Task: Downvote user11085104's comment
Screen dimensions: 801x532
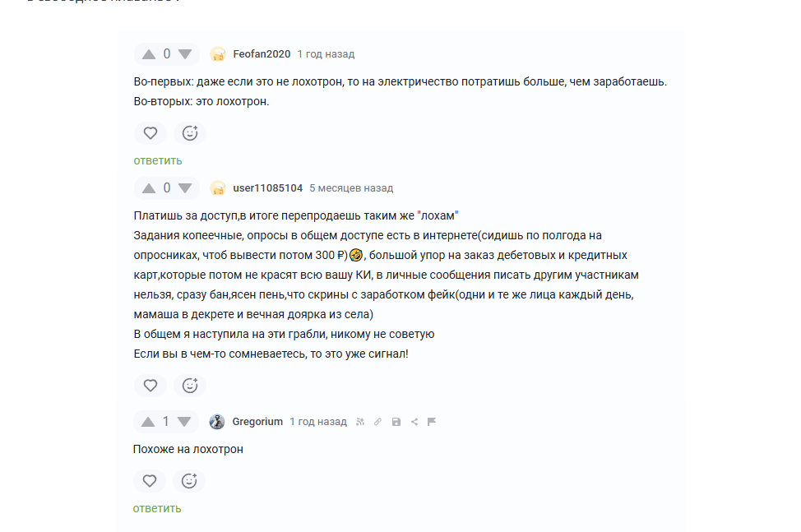Action: click(x=185, y=188)
